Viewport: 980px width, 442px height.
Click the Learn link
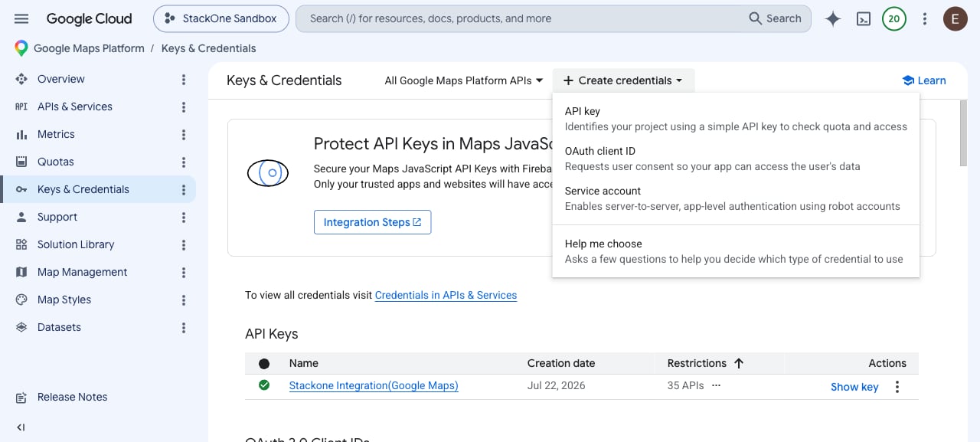pos(924,80)
